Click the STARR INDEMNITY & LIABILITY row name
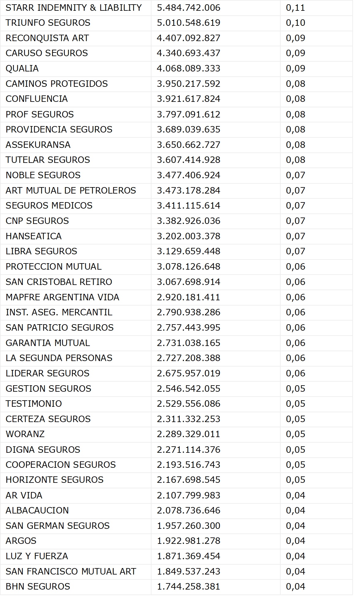 pos(74,8)
